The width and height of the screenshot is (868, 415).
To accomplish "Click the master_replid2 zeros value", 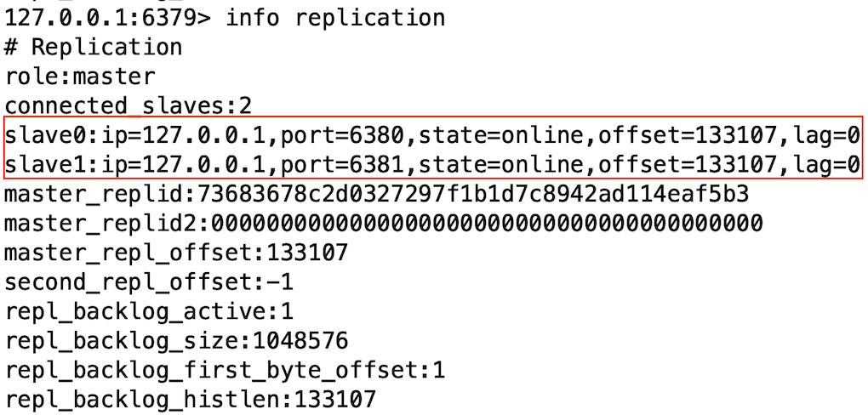I will (x=487, y=223).
